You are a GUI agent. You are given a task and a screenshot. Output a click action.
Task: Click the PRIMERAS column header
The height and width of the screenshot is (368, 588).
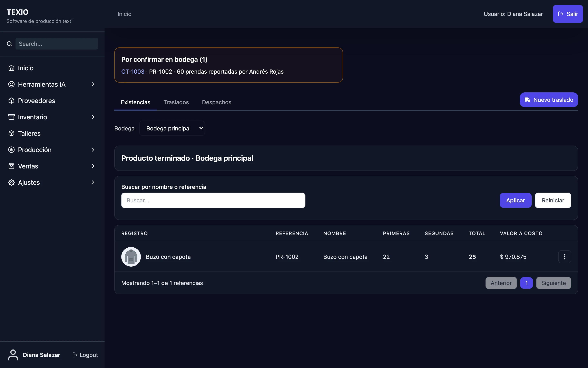pos(396,233)
